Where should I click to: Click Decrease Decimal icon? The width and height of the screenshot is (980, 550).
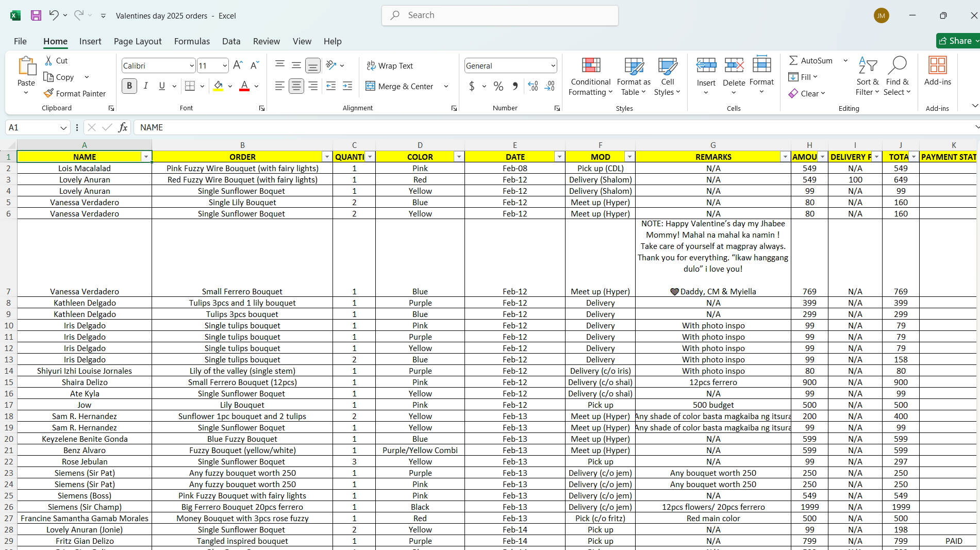pyautogui.click(x=550, y=86)
